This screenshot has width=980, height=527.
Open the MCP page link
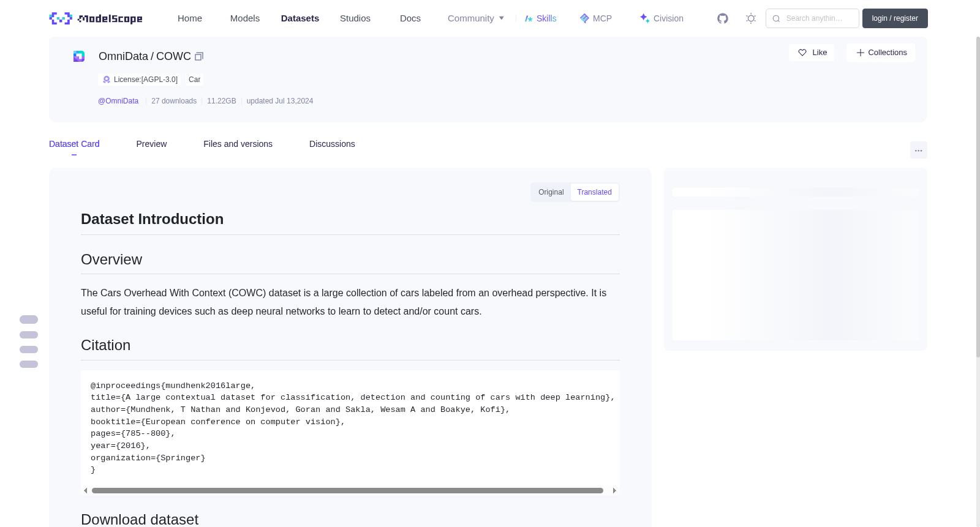click(x=602, y=18)
